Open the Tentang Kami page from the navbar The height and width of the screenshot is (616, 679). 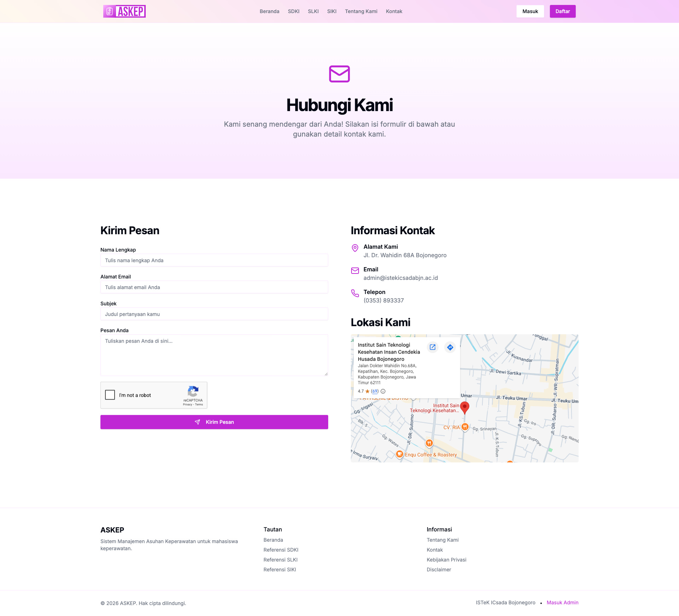click(361, 11)
